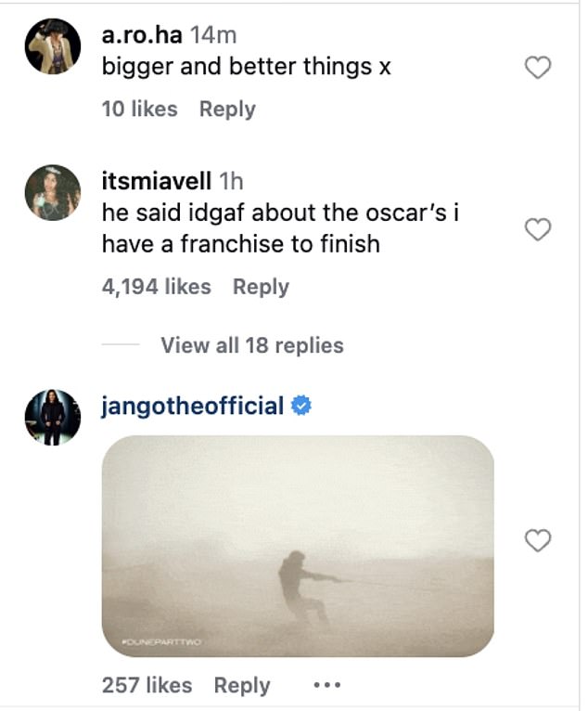Viewport: 588px width, 711px height.
Task: View the 4,194 likes list
Action: point(156,287)
